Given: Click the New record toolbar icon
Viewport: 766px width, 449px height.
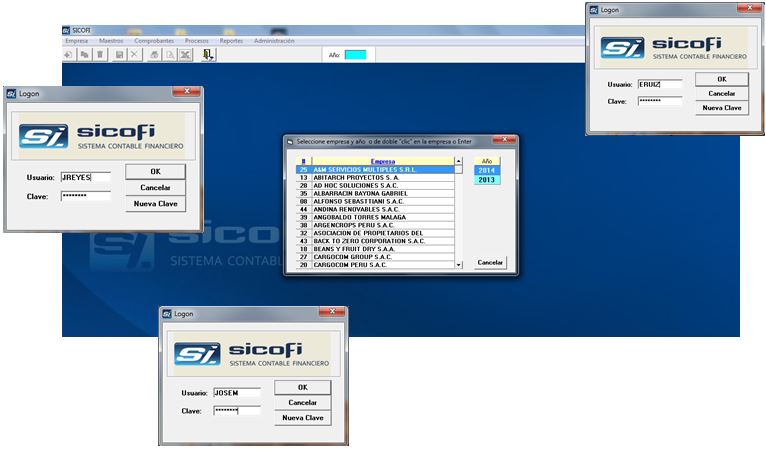Looking at the screenshot, I should pos(69,55).
